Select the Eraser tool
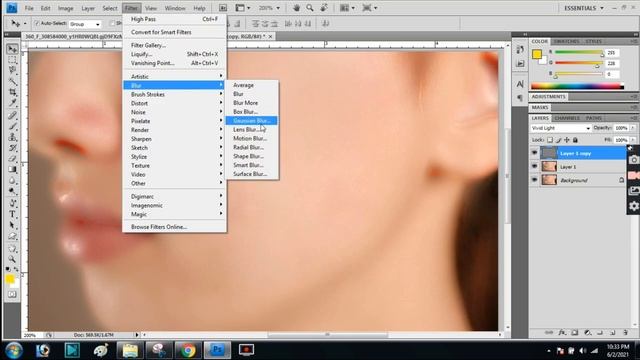This screenshot has height=360, width=640. (x=12, y=158)
